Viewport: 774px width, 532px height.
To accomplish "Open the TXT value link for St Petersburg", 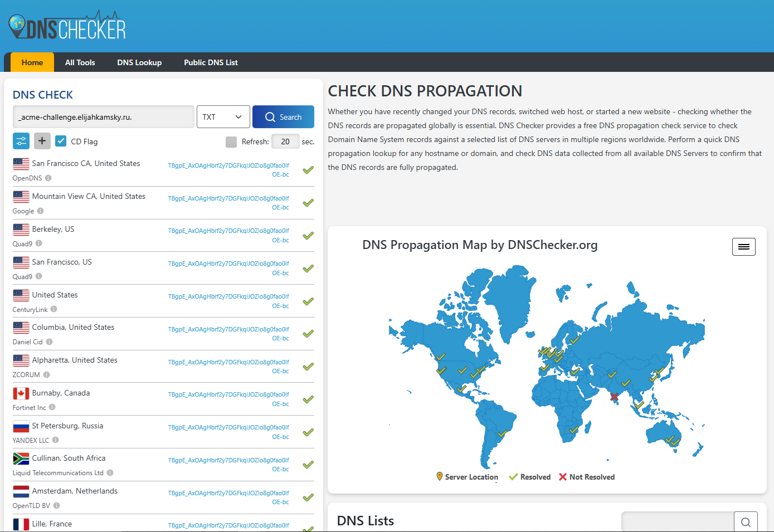I will pyautogui.click(x=228, y=432).
